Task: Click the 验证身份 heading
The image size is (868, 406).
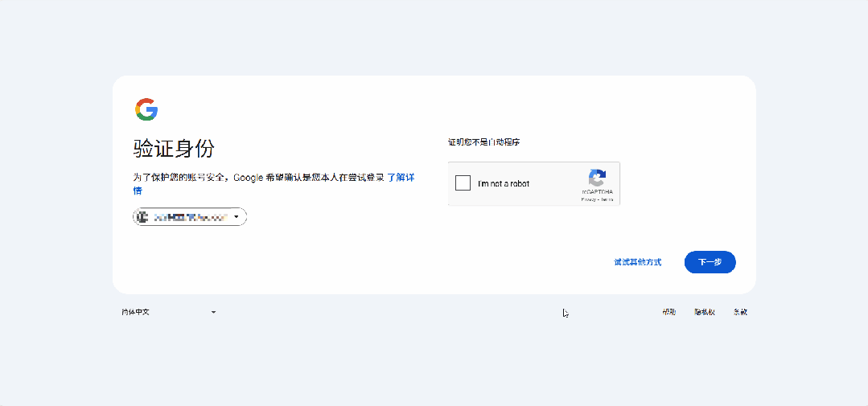Action: click(x=174, y=149)
